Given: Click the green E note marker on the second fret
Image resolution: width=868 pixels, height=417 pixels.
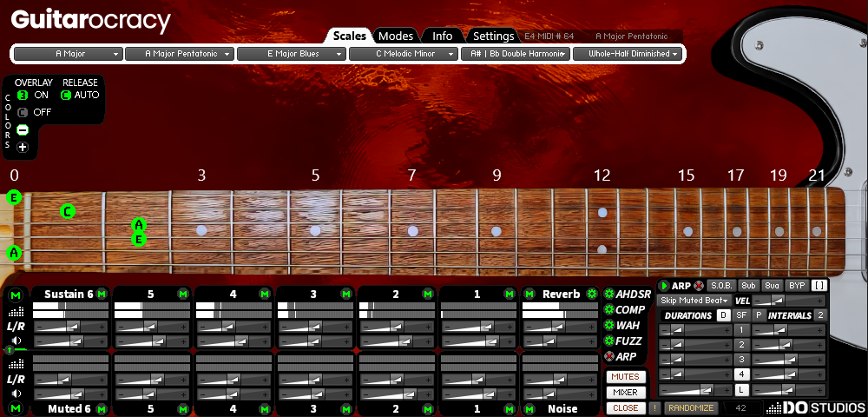Looking at the screenshot, I should [x=139, y=240].
